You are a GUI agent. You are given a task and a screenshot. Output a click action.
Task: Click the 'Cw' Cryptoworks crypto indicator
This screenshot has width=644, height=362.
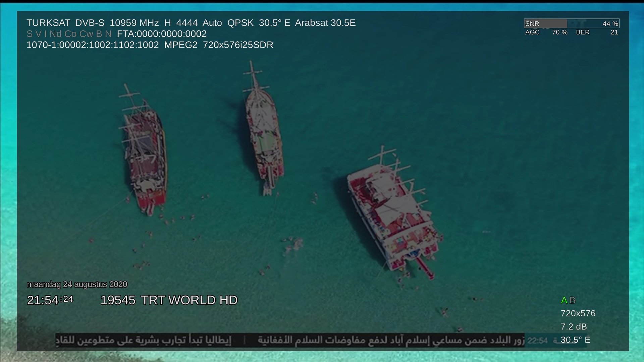click(86, 34)
